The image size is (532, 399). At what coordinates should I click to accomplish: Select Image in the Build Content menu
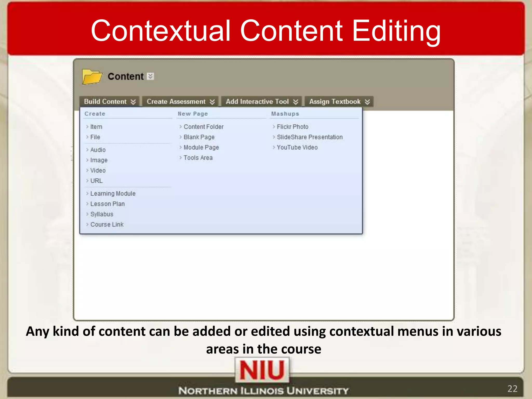pyautogui.click(x=99, y=160)
